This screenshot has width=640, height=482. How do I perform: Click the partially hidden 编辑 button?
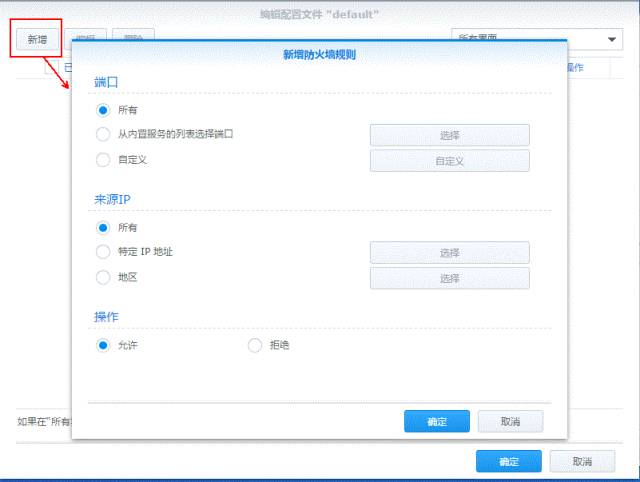pyautogui.click(x=85, y=37)
